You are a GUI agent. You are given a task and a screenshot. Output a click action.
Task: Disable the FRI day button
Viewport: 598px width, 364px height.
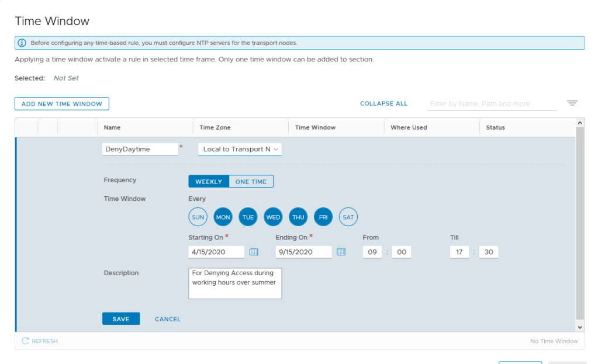323,217
